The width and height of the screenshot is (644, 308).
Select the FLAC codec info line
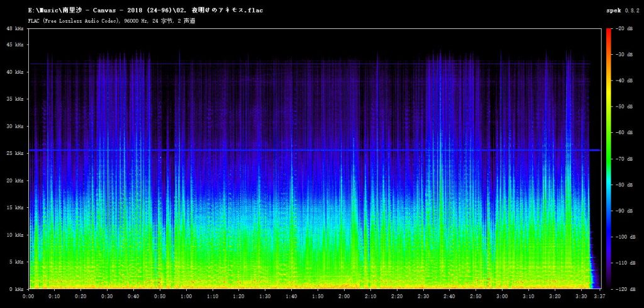pos(111,21)
